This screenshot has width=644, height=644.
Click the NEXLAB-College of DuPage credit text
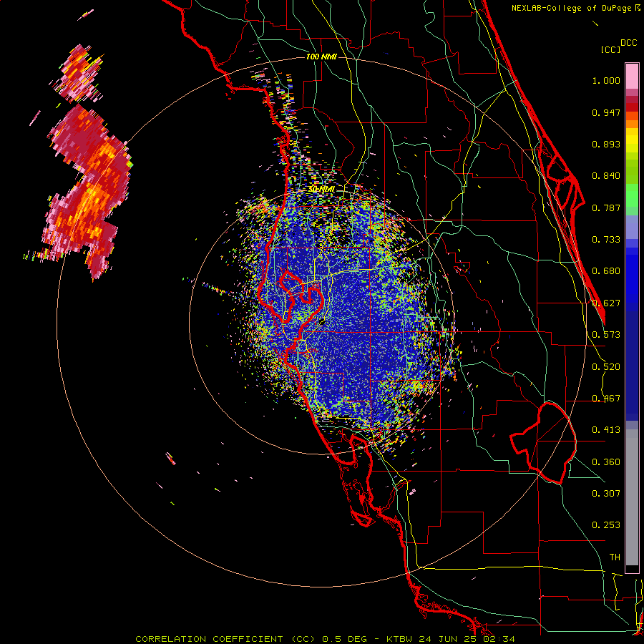572,8
